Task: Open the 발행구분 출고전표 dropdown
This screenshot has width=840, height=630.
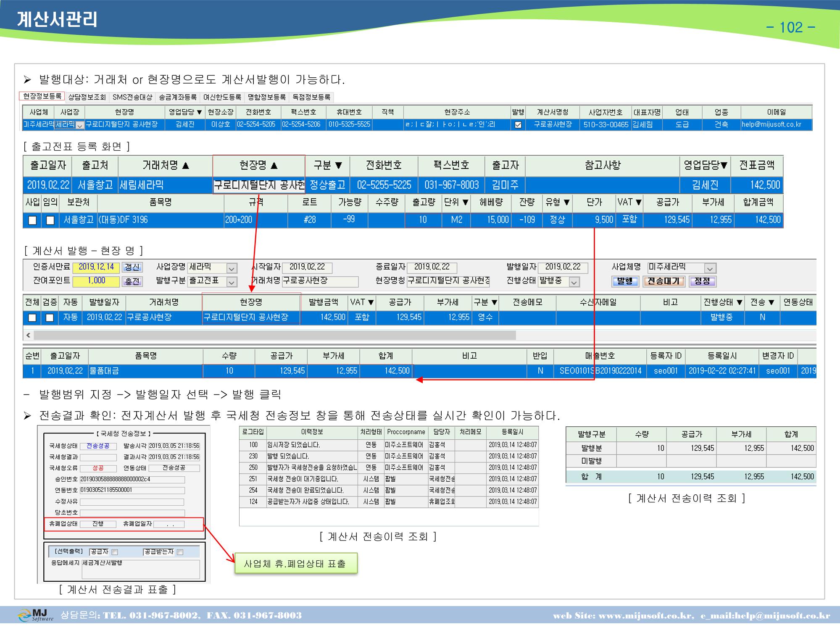Action: pos(232,282)
